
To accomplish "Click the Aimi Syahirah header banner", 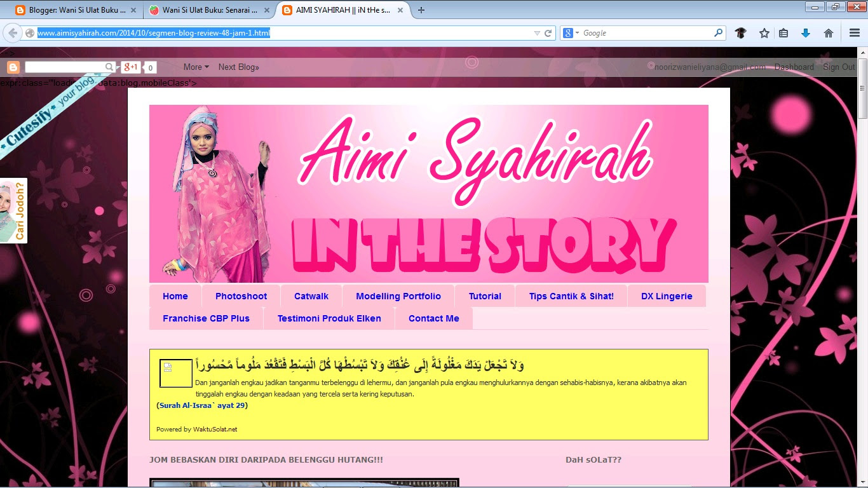I will pos(429,194).
